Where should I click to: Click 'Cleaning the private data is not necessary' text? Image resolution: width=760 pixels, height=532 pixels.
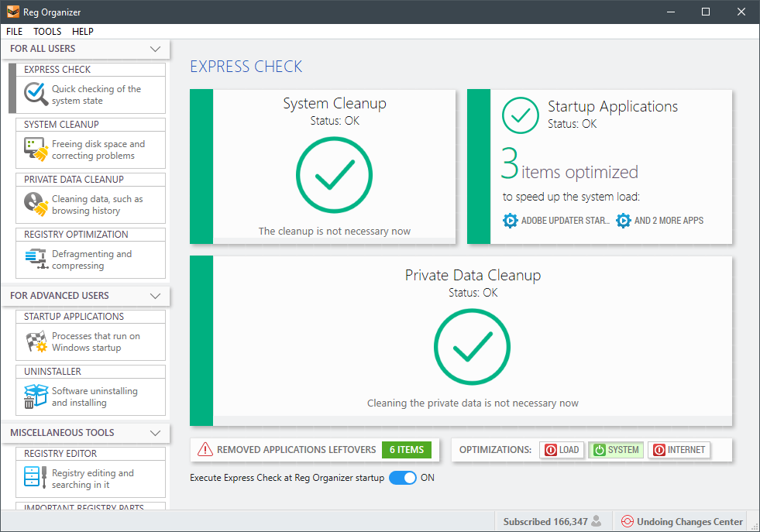473,403
